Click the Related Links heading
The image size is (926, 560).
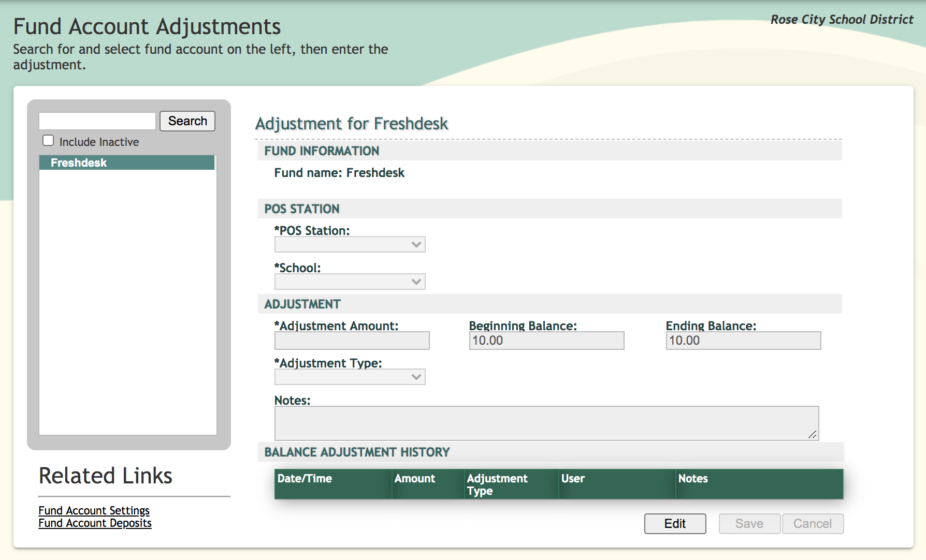(x=106, y=476)
